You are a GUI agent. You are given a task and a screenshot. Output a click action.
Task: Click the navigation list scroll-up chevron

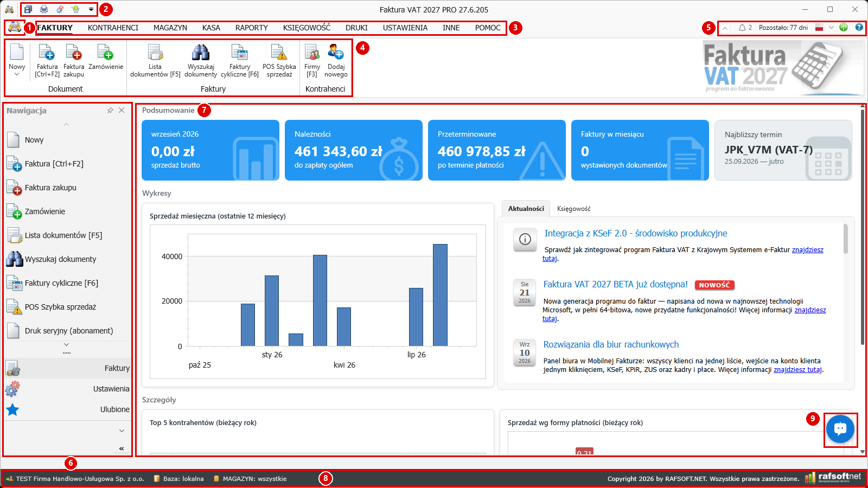[x=67, y=124]
